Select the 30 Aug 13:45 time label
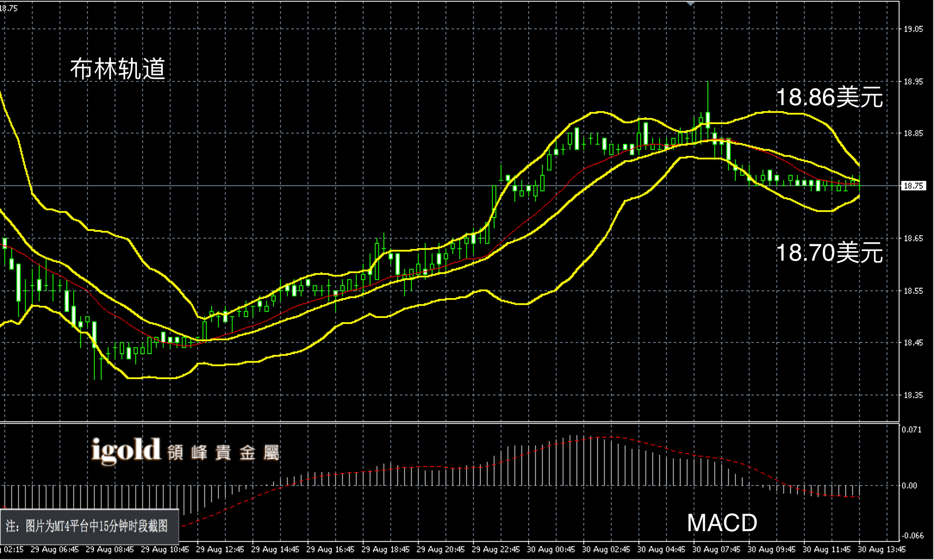This screenshot has width=934, height=560. pos(881,550)
